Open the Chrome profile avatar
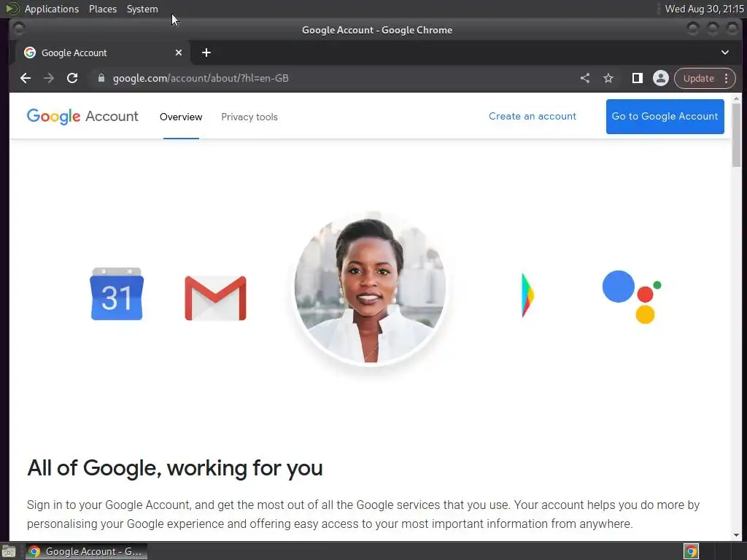The width and height of the screenshot is (747, 560). point(661,78)
